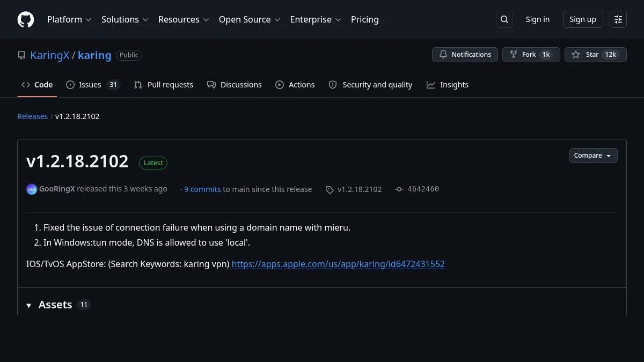The height and width of the screenshot is (362, 644).
Task: Open the karing repository link
Action: 94,55
